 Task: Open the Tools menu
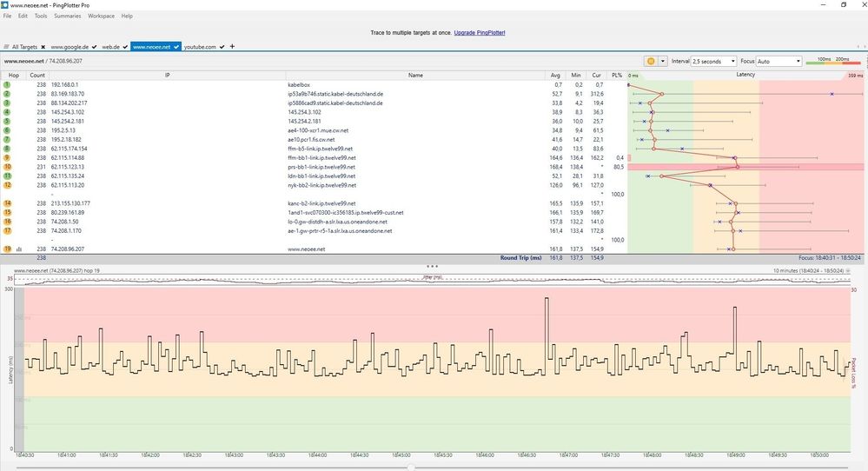click(x=41, y=16)
